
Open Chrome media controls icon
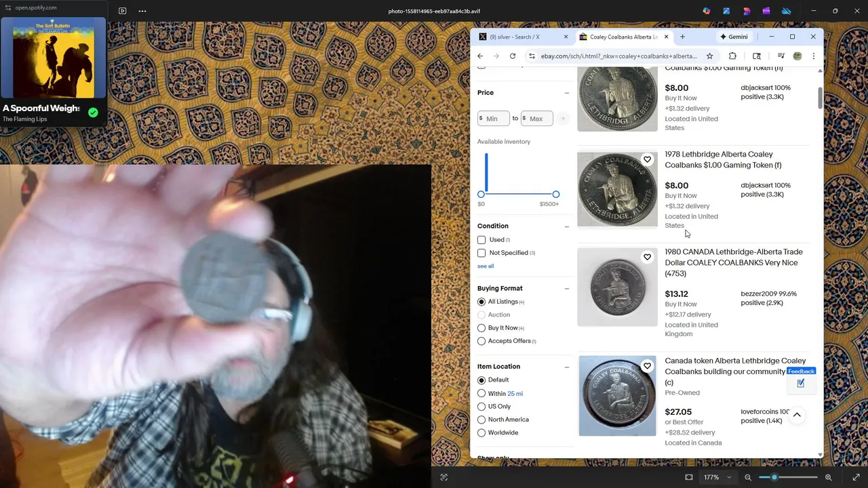(x=781, y=56)
